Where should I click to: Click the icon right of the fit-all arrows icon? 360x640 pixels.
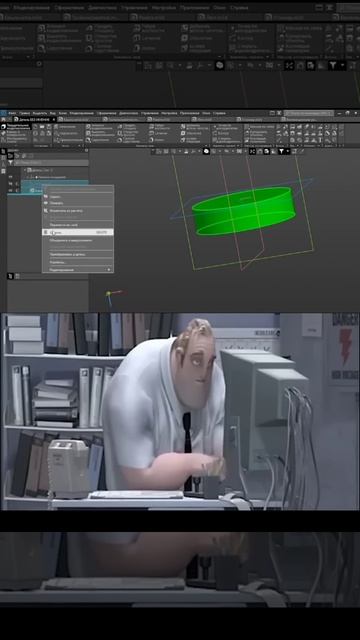click(x=260, y=151)
